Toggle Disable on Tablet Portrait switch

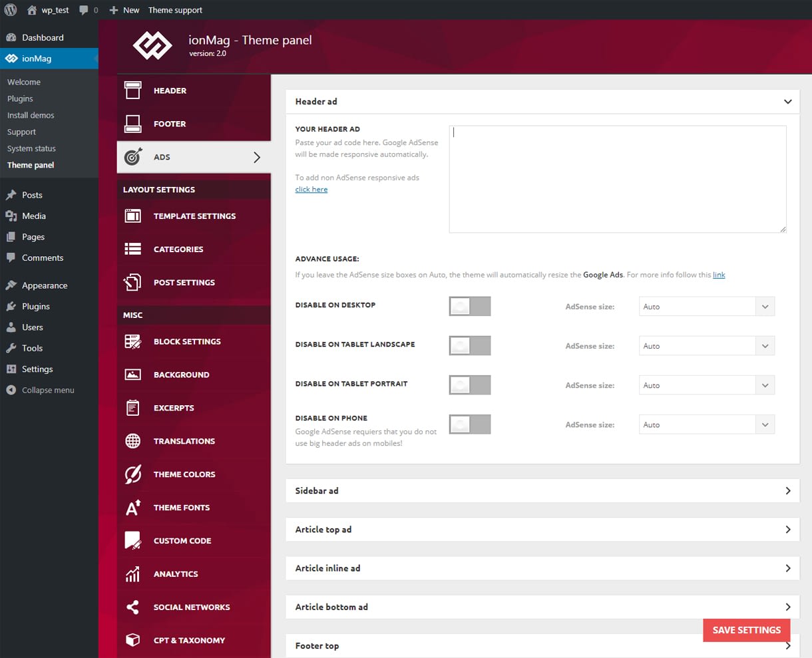coord(470,385)
